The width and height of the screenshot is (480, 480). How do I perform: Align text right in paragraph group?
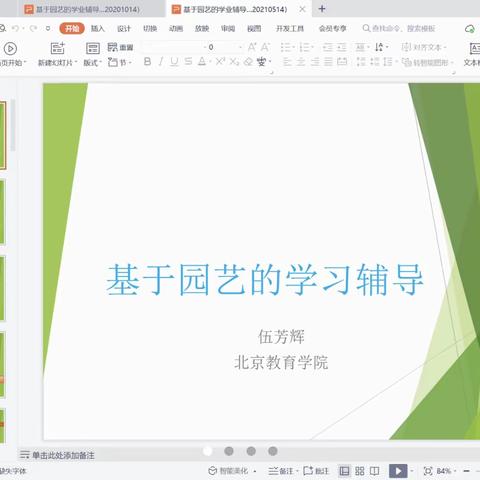[x=315, y=62]
